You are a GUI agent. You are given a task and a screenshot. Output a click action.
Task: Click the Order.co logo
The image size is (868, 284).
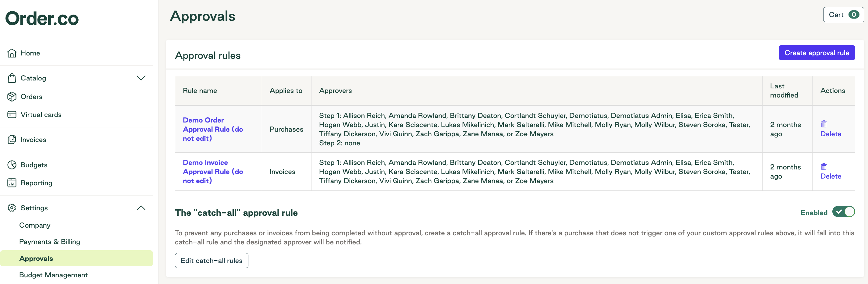pos(42,18)
